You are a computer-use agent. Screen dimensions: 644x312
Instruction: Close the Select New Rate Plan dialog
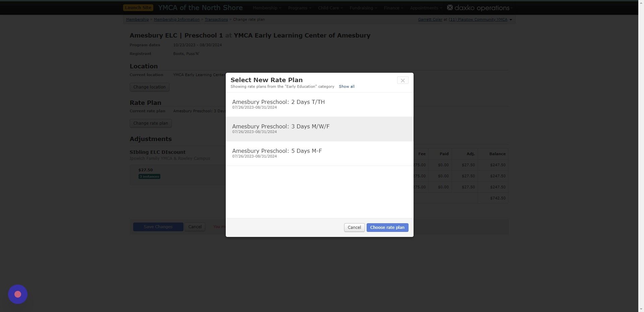click(402, 80)
